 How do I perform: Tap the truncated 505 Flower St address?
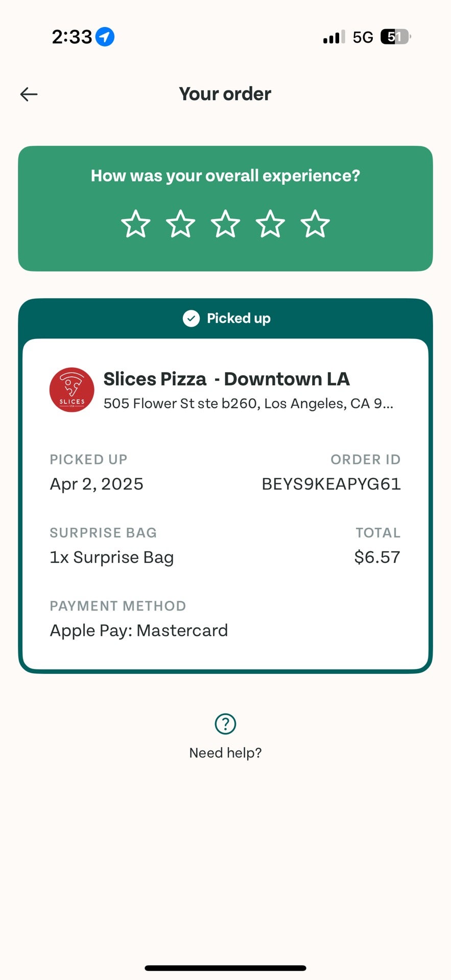[248, 404]
